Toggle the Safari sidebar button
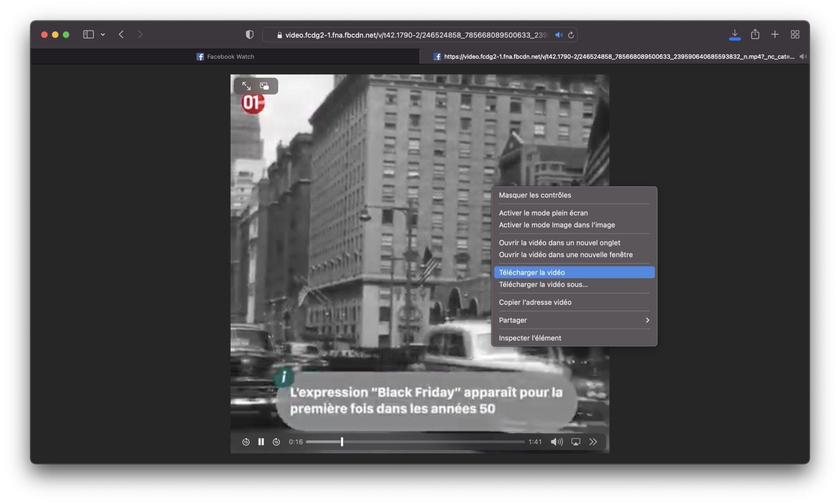The image size is (840, 504). point(88,34)
